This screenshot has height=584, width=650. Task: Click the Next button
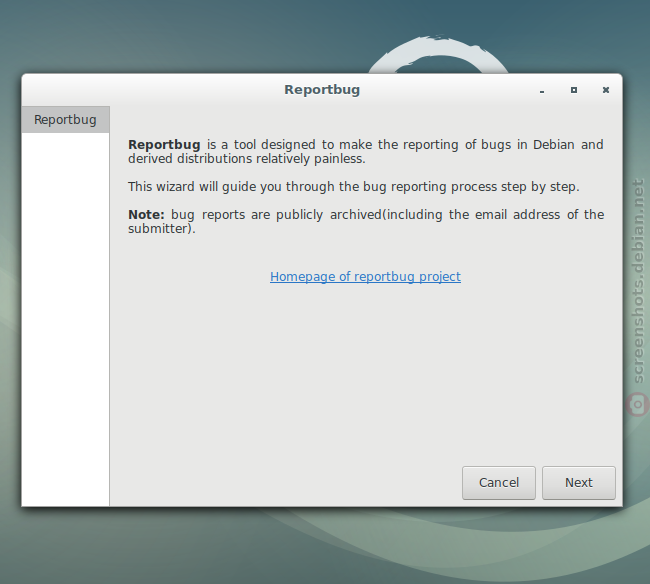[x=579, y=483]
